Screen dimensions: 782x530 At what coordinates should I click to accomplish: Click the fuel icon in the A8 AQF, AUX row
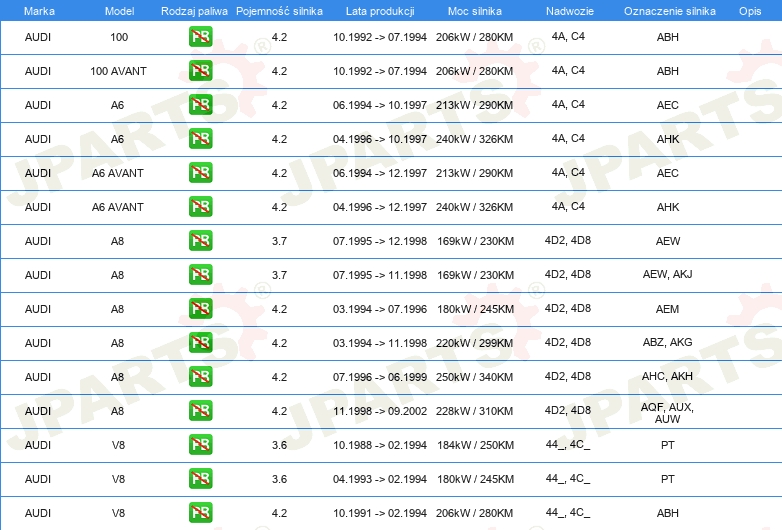click(x=200, y=411)
